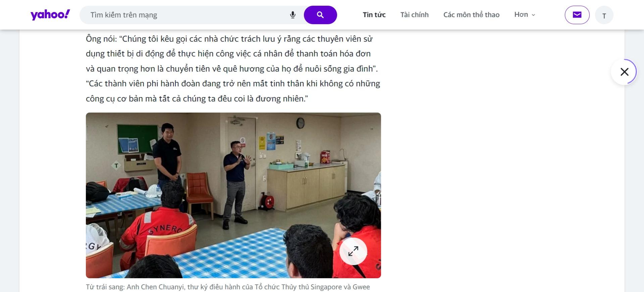This screenshot has height=292, width=644.
Task: Open Yahoo Mail envelope icon
Action: pos(577,15)
